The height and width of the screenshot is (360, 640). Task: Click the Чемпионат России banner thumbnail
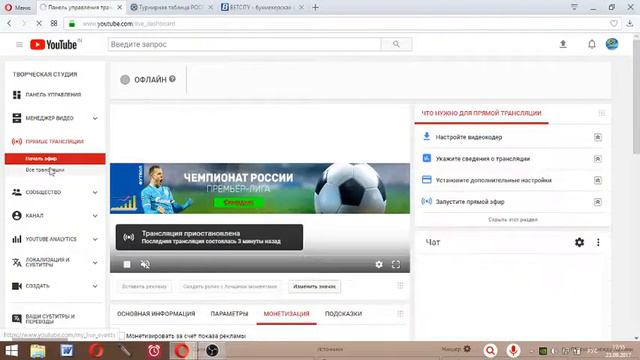(260, 188)
